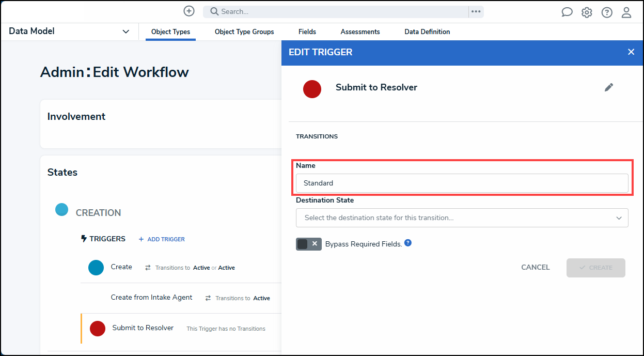Click the Submit to Resolver title in the panel

(x=376, y=88)
